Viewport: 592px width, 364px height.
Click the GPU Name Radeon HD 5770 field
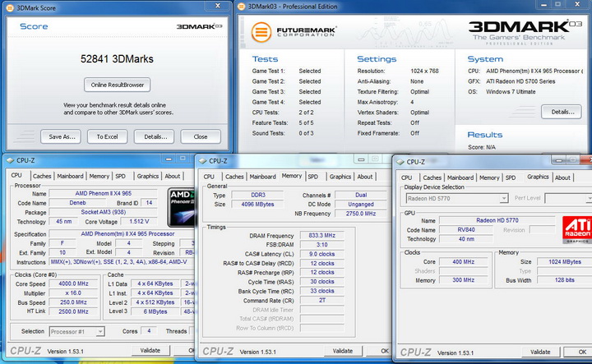pyautogui.click(x=497, y=220)
